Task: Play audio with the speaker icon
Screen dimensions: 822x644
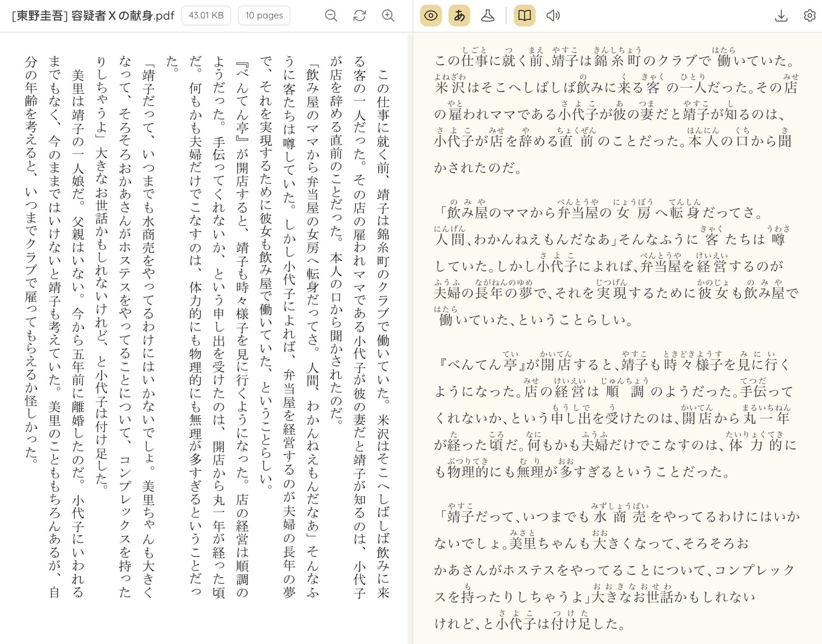Action: [553, 16]
